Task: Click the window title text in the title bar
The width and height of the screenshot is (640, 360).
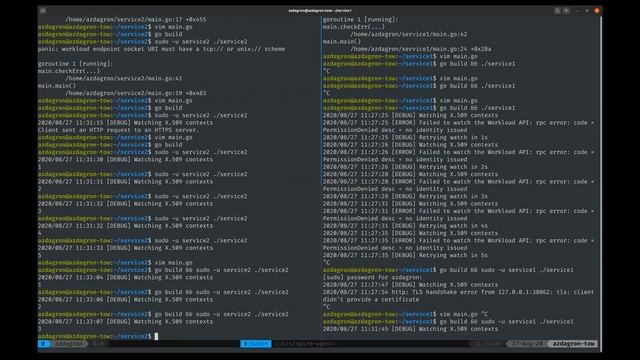Action: click(x=320, y=11)
